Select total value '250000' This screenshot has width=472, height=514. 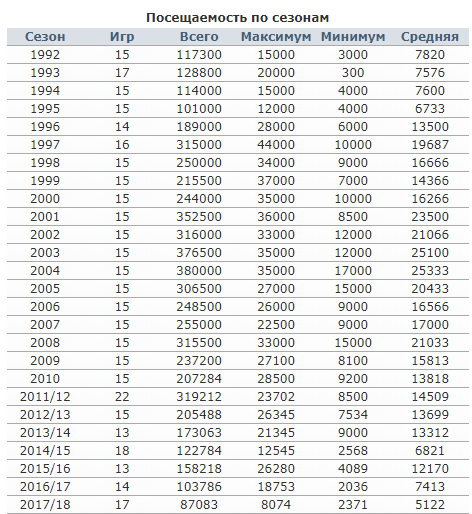coord(199,163)
